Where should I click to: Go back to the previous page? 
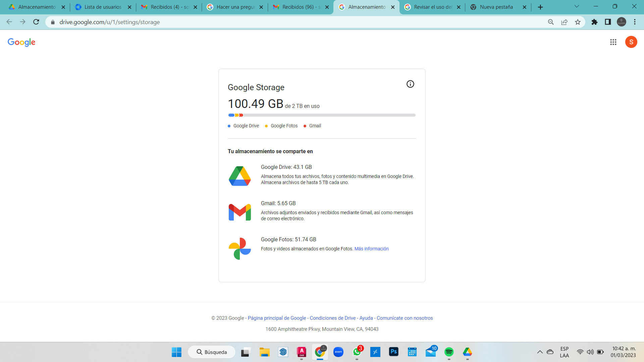tap(9, 22)
